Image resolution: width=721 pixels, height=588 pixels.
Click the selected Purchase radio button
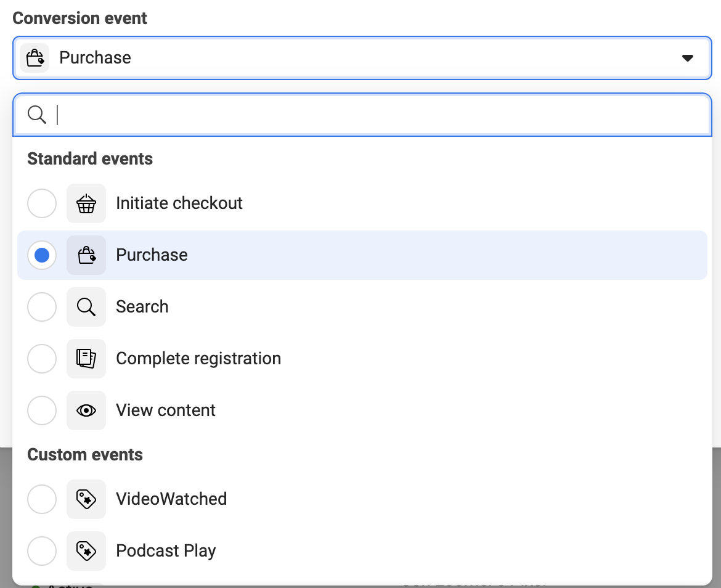click(x=42, y=255)
